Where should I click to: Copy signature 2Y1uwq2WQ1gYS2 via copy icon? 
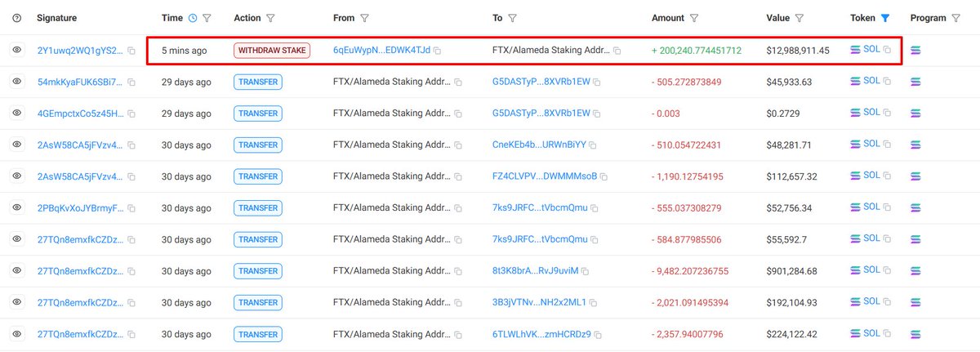click(x=131, y=51)
